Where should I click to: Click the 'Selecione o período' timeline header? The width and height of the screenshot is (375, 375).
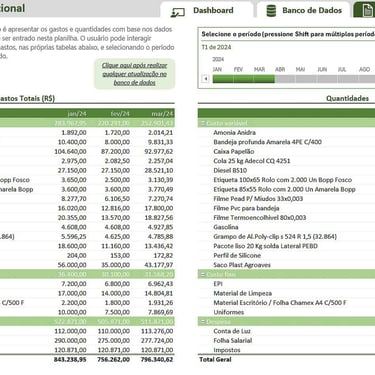(x=288, y=34)
